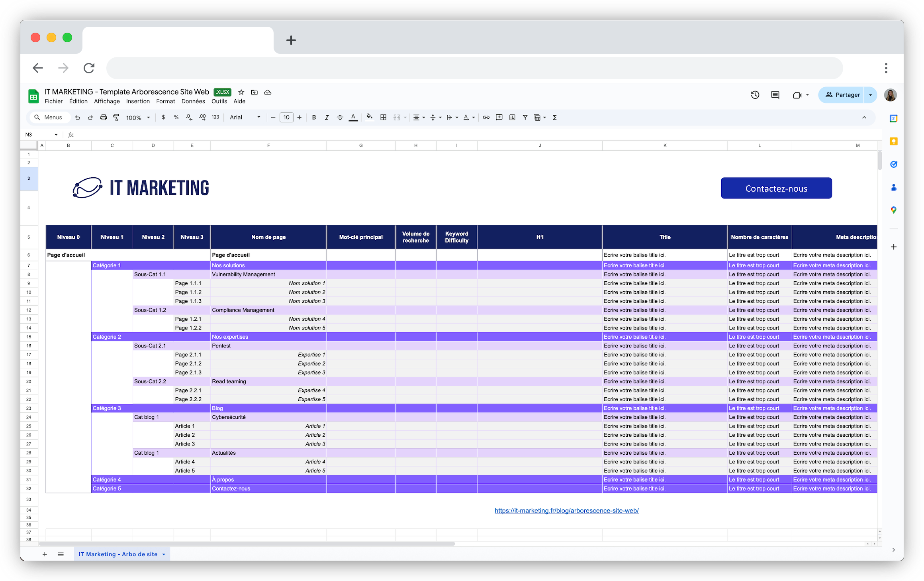Expand the Partager dropdown arrow
Image resolution: width=924 pixels, height=581 pixels.
tap(870, 95)
